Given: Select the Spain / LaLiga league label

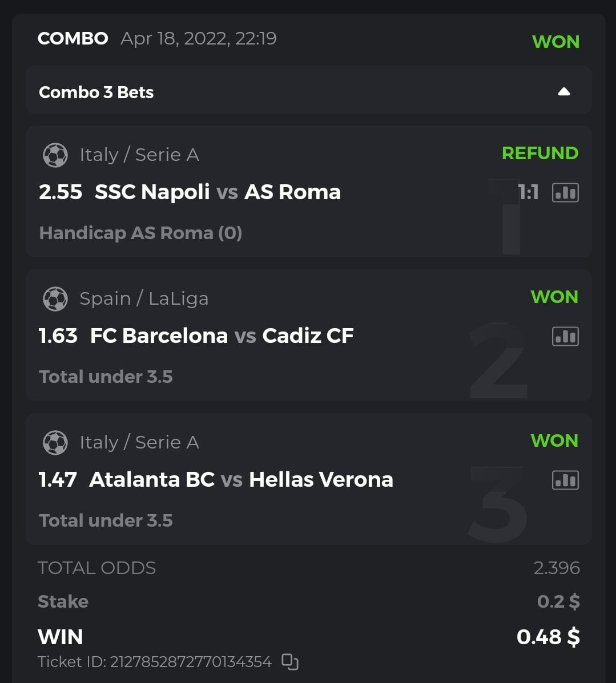Looking at the screenshot, I should (144, 298).
